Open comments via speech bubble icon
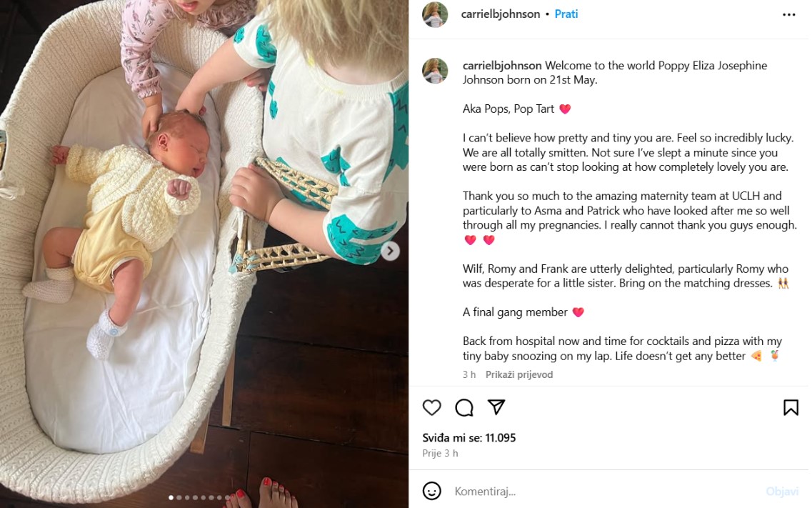 coord(464,407)
